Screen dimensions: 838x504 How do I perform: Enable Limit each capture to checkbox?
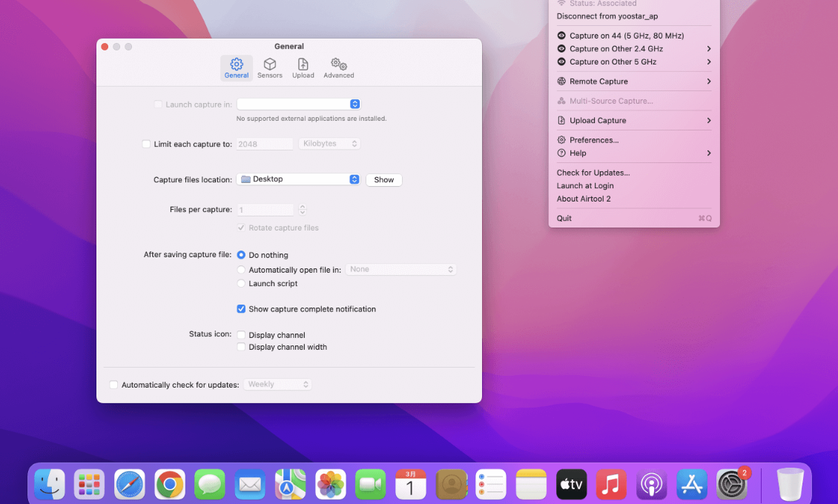point(146,144)
